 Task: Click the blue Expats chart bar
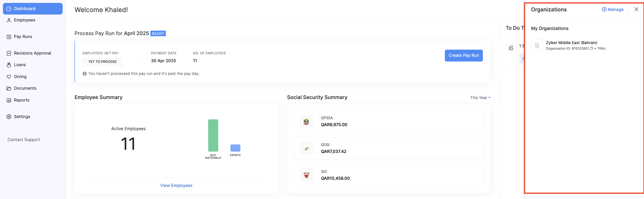pyautogui.click(x=235, y=148)
